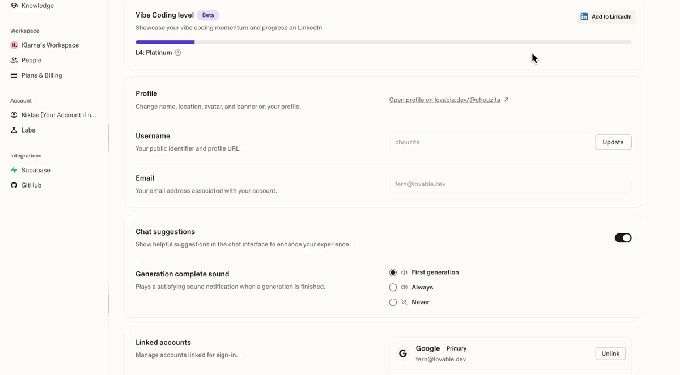Click the Knowledge sidebar icon
This screenshot has height=375, width=680.
click(14, 6)
